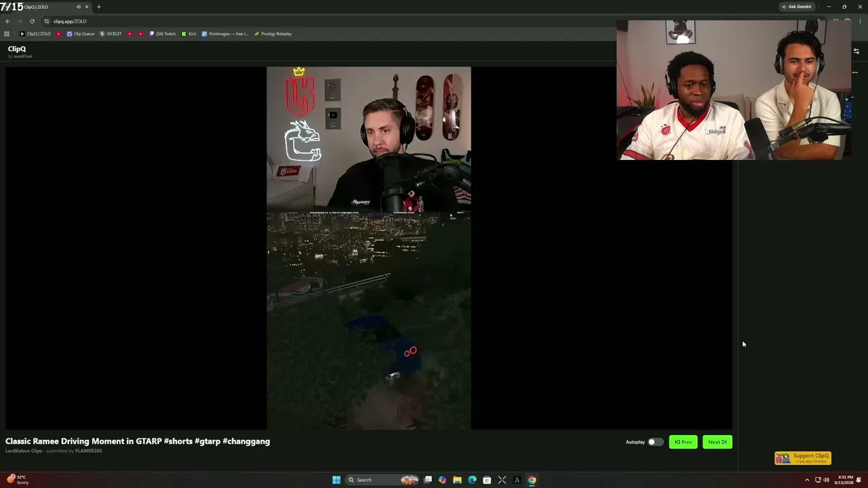Open the Kick bookmark
Viewport: 868px width, 488px height.
pos(189,34)
